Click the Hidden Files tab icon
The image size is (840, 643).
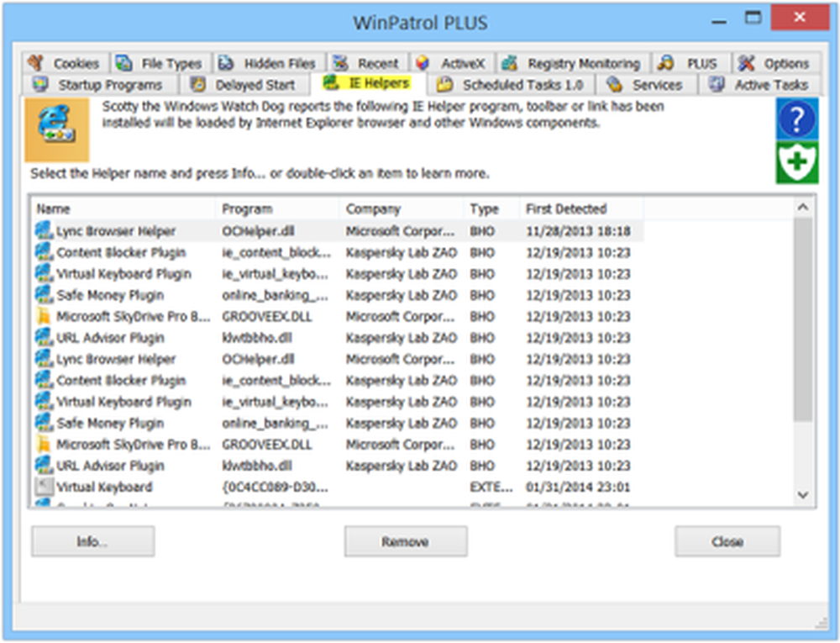tap(226, 63)
